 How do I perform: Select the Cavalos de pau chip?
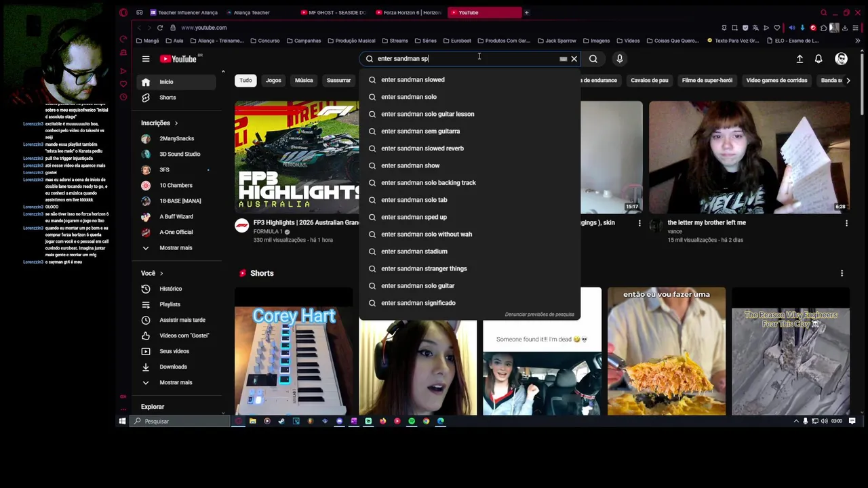coord(650,80)
